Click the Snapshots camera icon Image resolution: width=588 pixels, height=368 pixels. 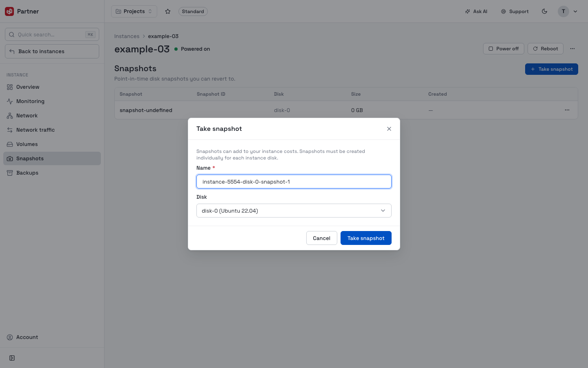(10, 159)
